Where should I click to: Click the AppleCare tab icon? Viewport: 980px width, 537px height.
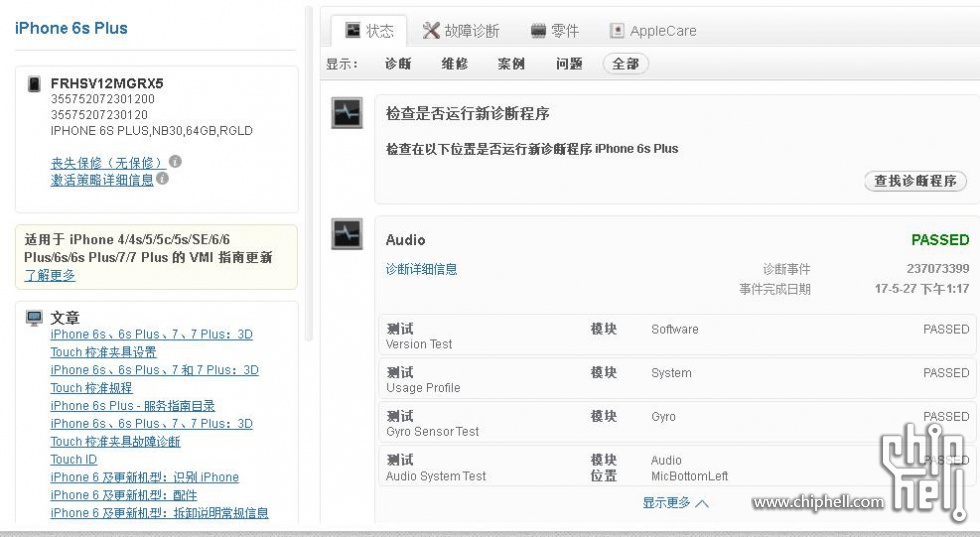(617, 31)
